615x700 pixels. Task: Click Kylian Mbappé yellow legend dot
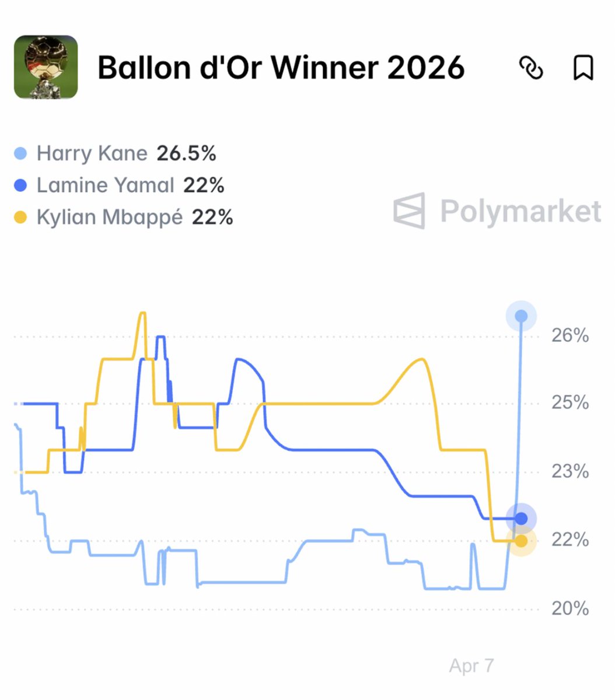coord(20,218)
